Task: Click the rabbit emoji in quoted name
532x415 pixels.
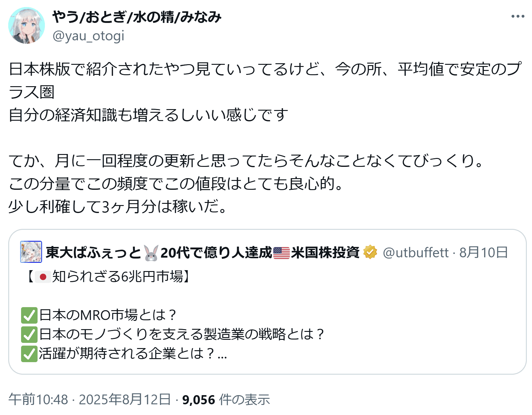Action: pos(151,253)
